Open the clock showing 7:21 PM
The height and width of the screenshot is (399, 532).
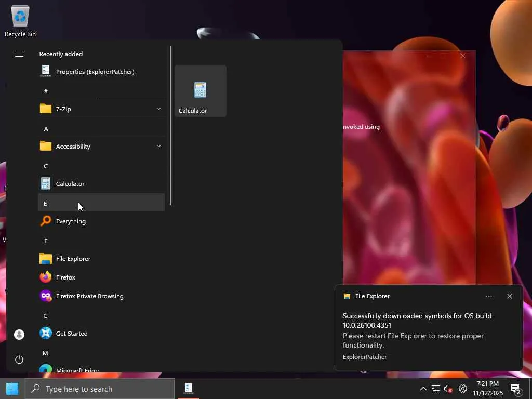coord(487,389)
